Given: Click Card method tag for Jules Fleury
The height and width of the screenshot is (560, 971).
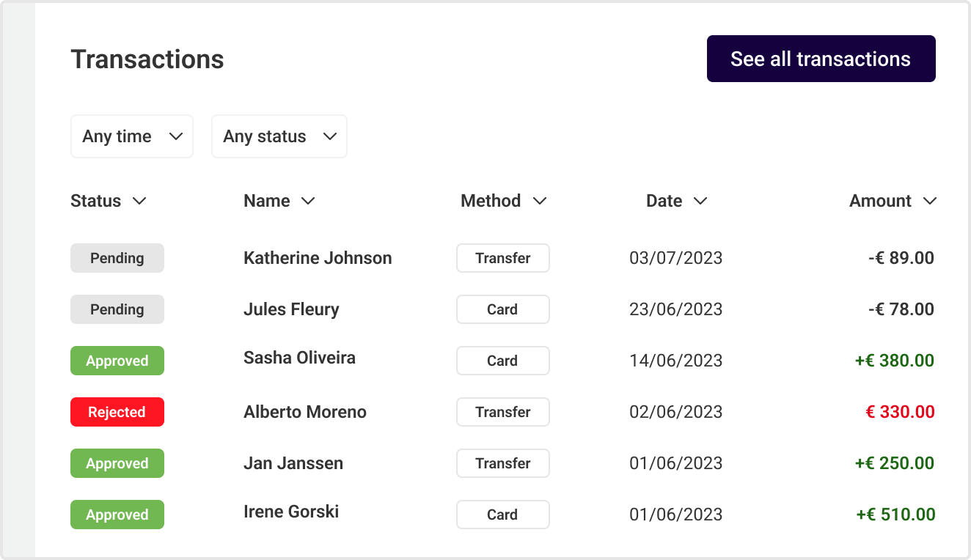Looking at the screenshot, I should 503,309.
